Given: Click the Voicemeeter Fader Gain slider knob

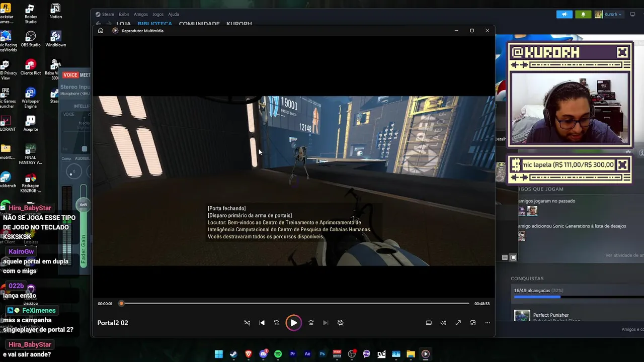Looking at the screenshot, I should (x=84, y=204).
